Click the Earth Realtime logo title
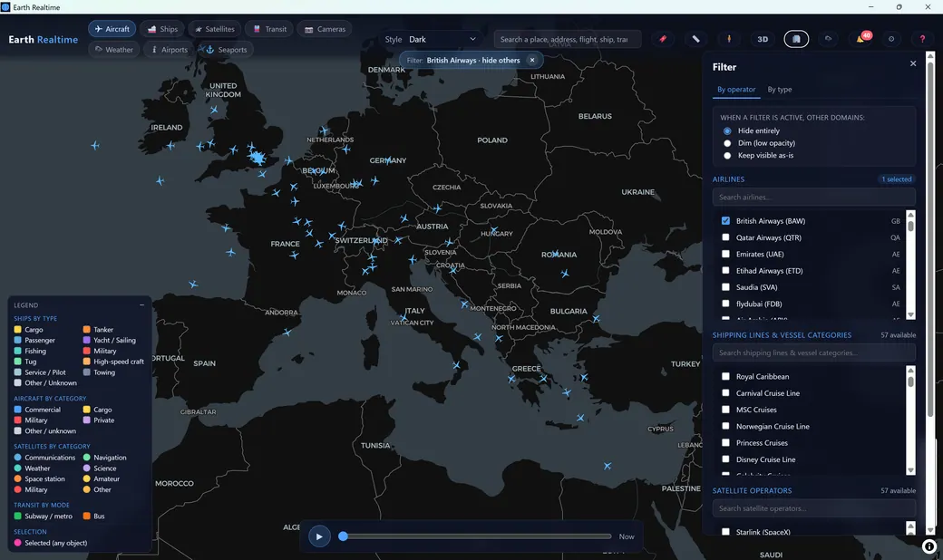 point(44,40)
